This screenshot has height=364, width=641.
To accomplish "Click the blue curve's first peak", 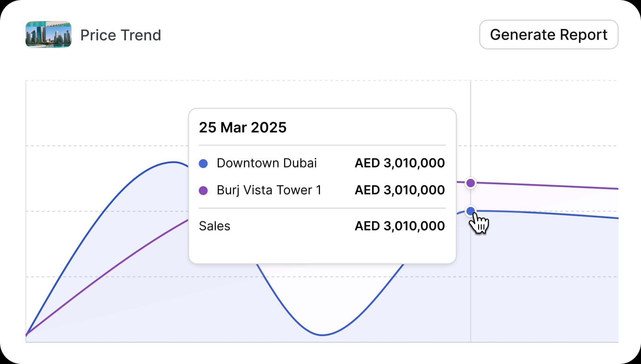I will (x=173, y=162).
